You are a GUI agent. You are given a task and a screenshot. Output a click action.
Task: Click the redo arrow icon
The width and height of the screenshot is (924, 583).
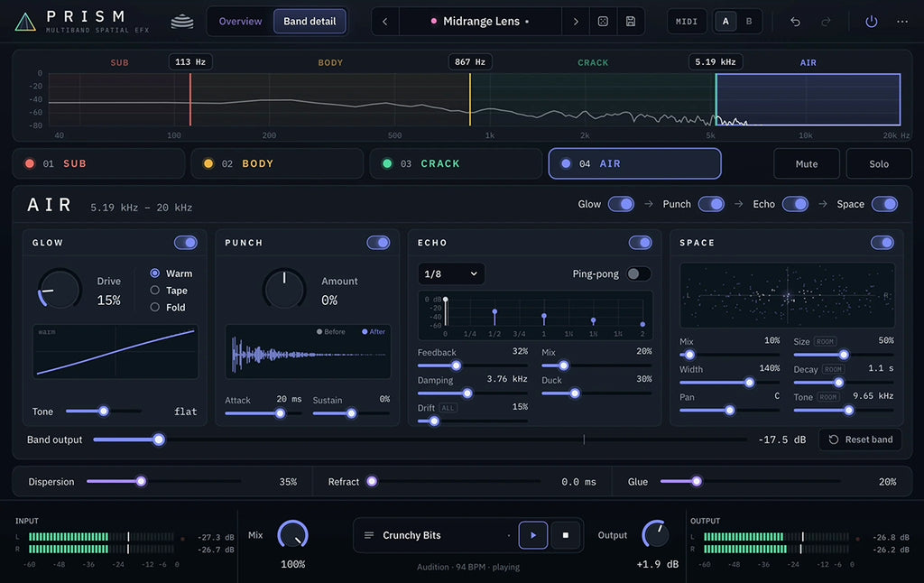pyautogui.click(x=827, y=22)
